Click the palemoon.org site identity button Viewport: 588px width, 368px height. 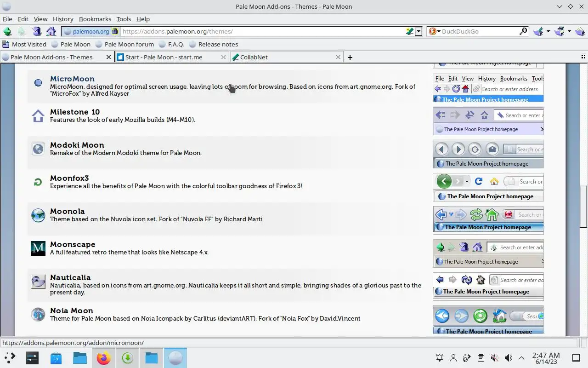click(90, 31)
